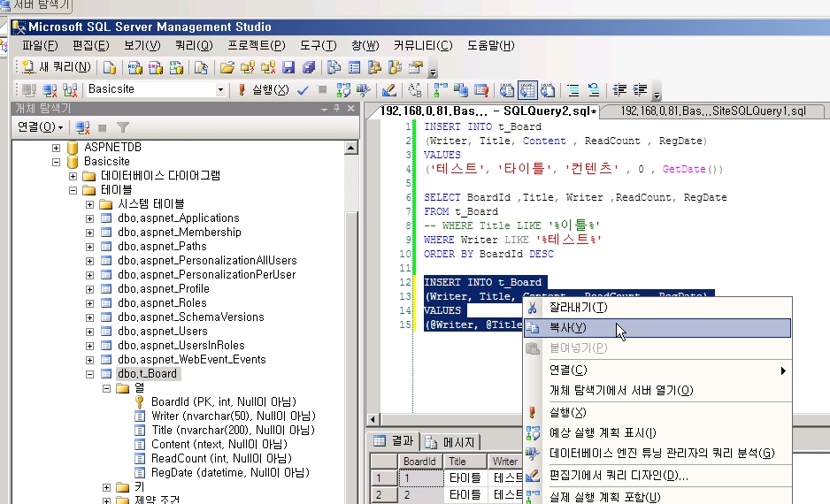Click the Save disk icon in toolbar

288,67
